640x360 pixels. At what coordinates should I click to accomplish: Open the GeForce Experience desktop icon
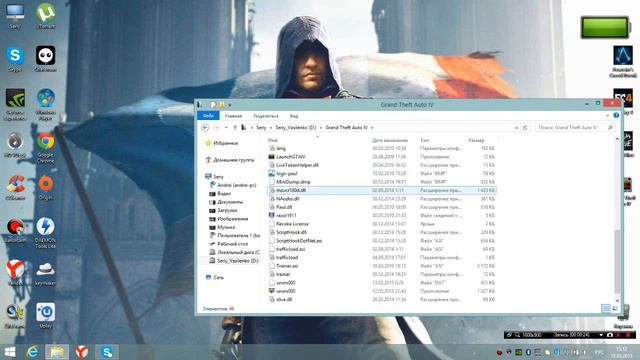[x=15, y=104]
